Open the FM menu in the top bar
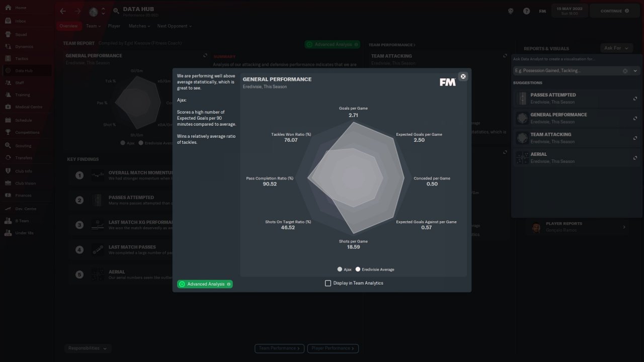 tap(542, 11)
